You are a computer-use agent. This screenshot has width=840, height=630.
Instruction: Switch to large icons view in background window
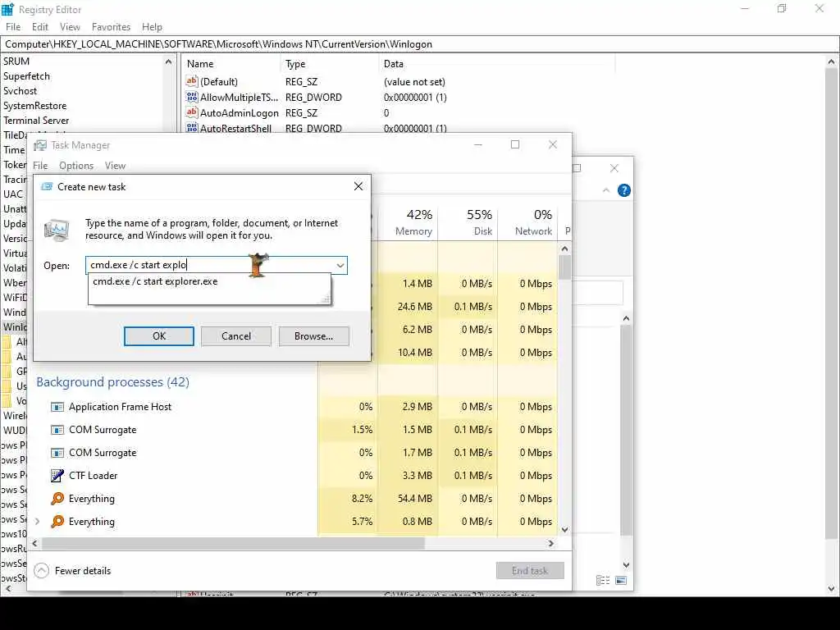pyautogui.click(x=621, y=580)
